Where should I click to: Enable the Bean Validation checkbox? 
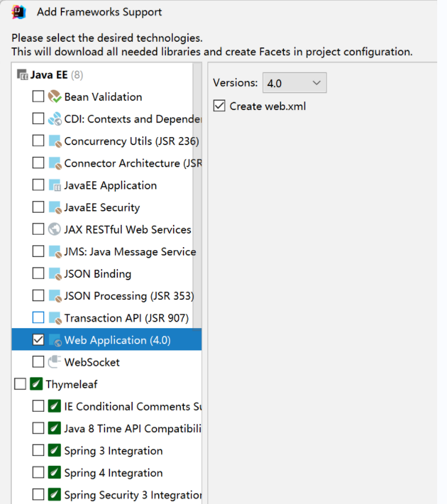point(38,96)
